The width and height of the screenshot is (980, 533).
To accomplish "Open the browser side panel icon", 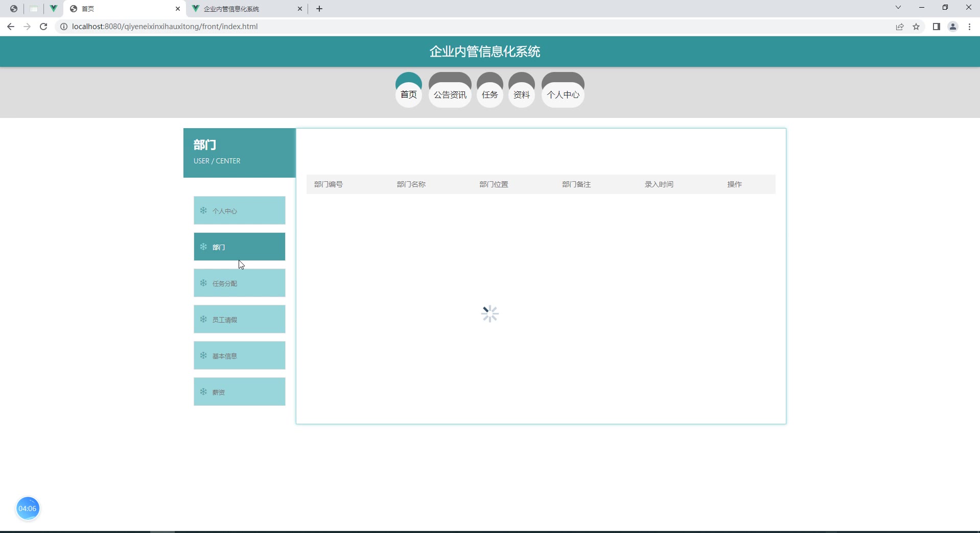I will click(936, 27).
